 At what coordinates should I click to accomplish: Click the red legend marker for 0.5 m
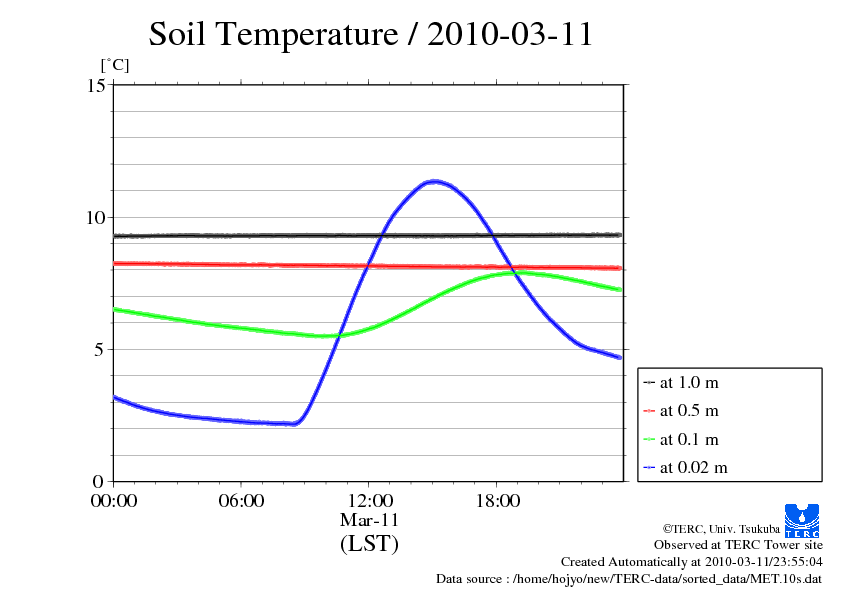649,411
